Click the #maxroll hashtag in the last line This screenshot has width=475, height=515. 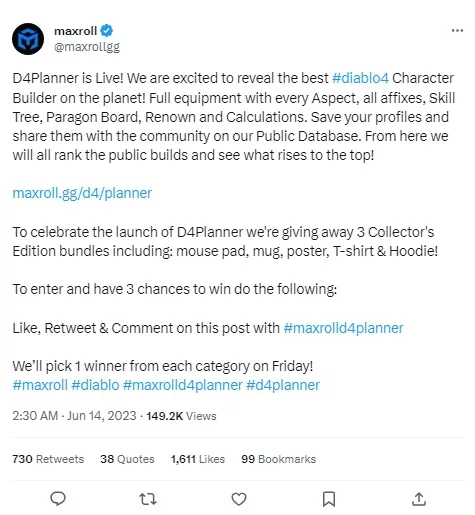[x=40, y=385]
